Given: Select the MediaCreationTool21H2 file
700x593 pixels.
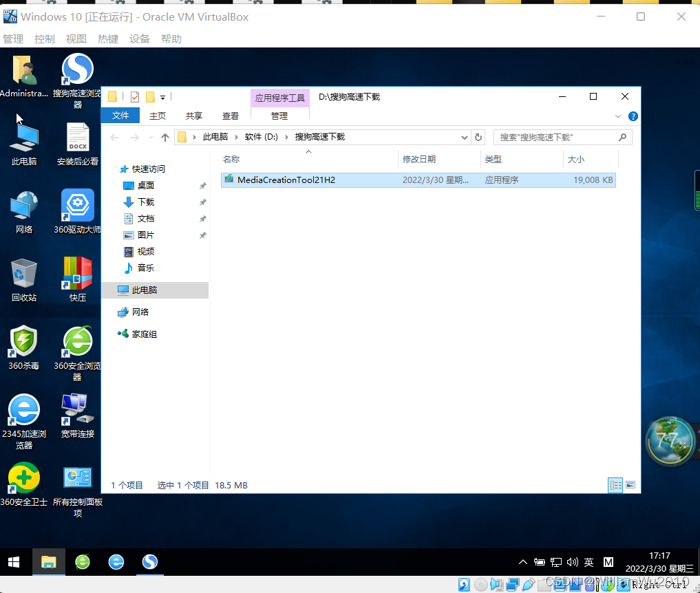Looking at the screenshot, I should point(418,180).
